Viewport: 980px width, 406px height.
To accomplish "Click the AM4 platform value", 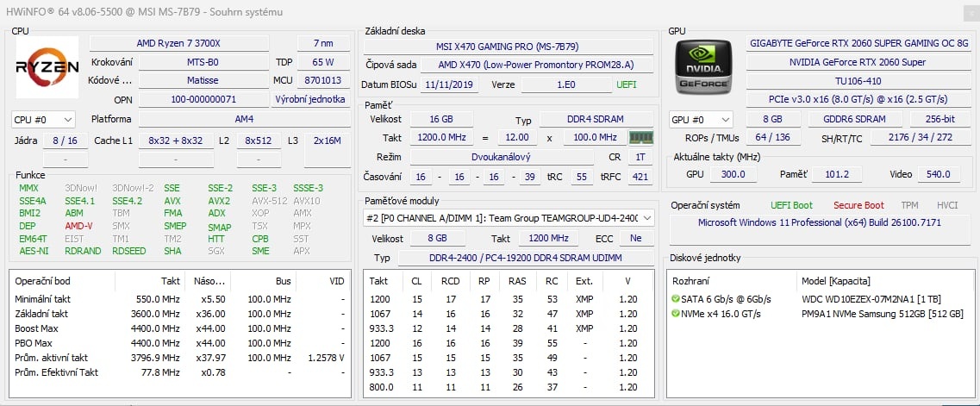I will [x=244, y=119].
